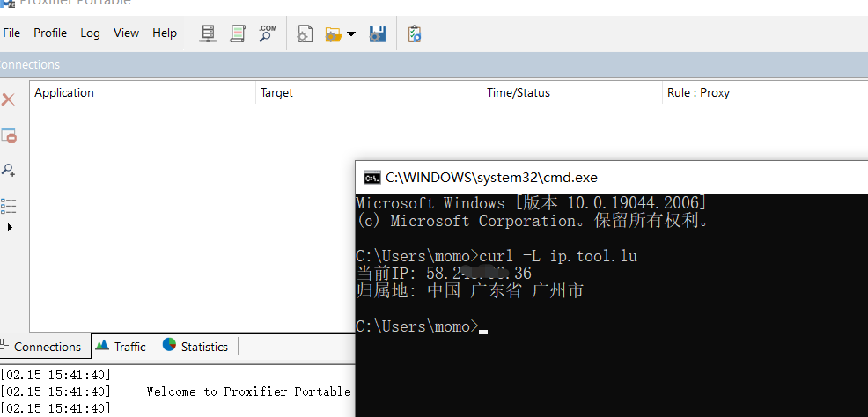
Task: Click the new profile gear-document icon
Action: tap(305, 34)
